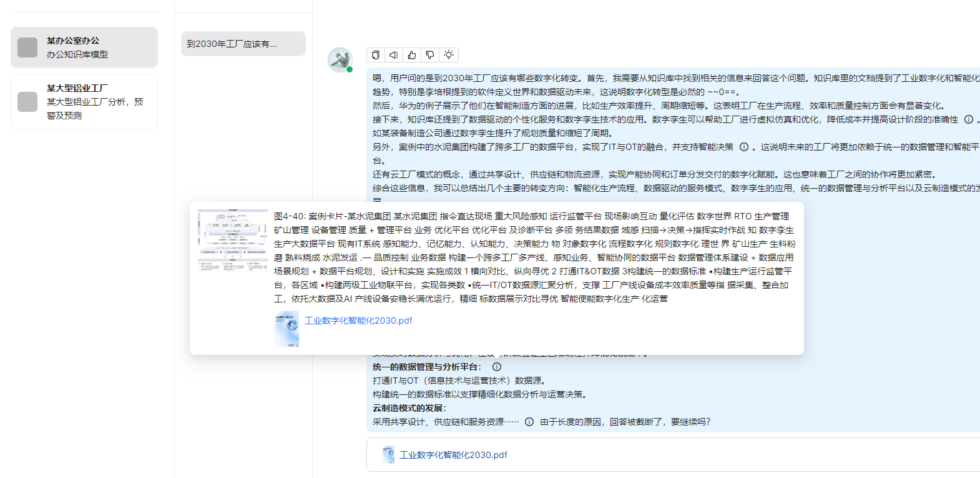Image resolution: width=980 pixels, height=478 pixels.
Task: Click the info icon beside 统一的数据管理与分析平台
Action: click(497, 367)
